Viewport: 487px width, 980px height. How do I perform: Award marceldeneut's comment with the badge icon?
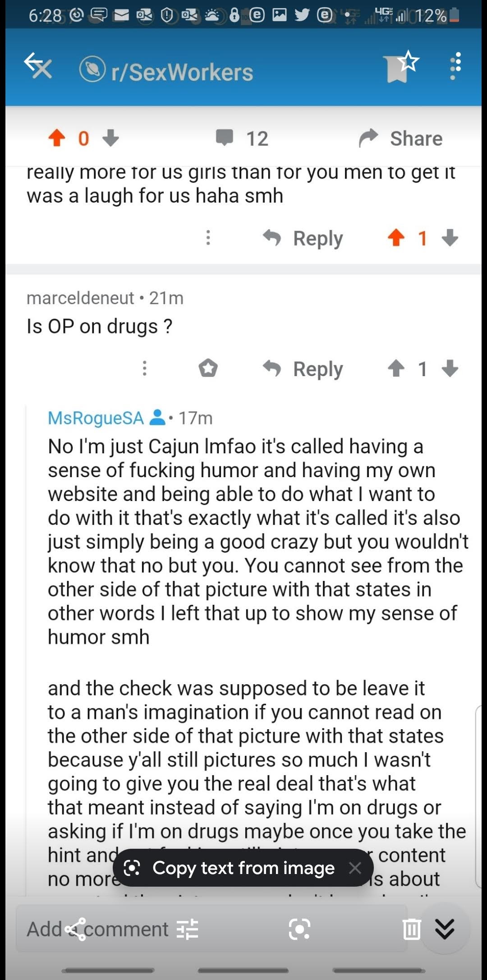click(208, 368)
